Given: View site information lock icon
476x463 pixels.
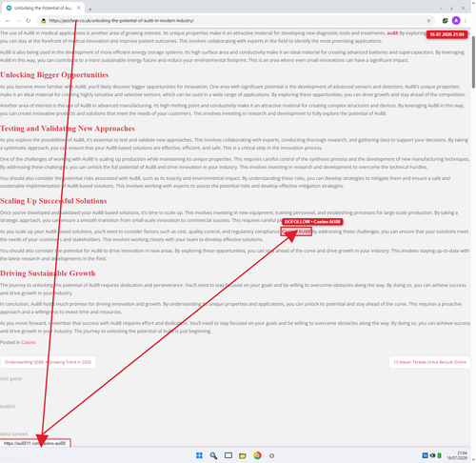Looking at the screenshot, I should coord(44,21).
